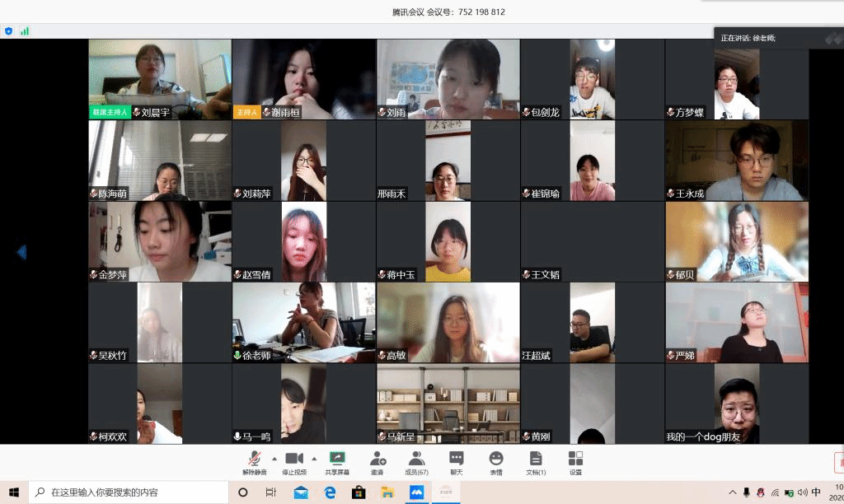The height and width of the screenshot is (504, 844).
Task: Expand video options arrow beside camera
Action: tap(314, 459)
